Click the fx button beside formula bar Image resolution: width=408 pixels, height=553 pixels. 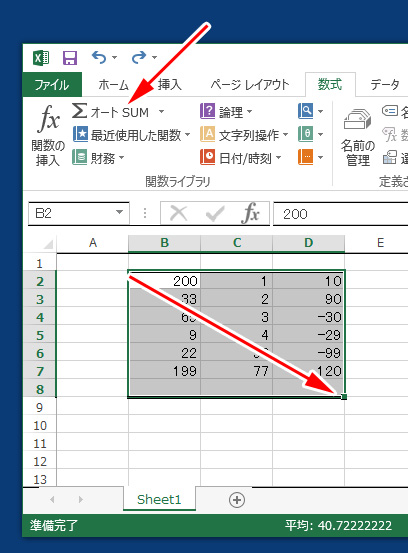(x=251, y=213)
